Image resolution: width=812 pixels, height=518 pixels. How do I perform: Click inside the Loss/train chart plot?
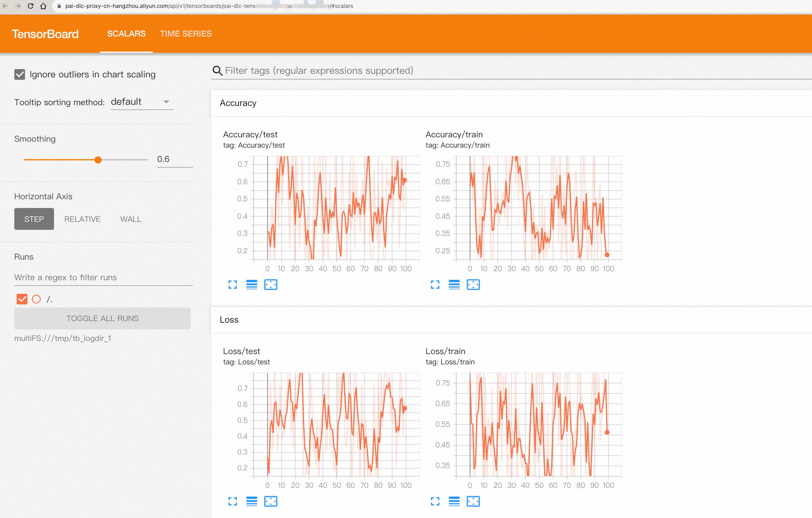pos(539,424)
